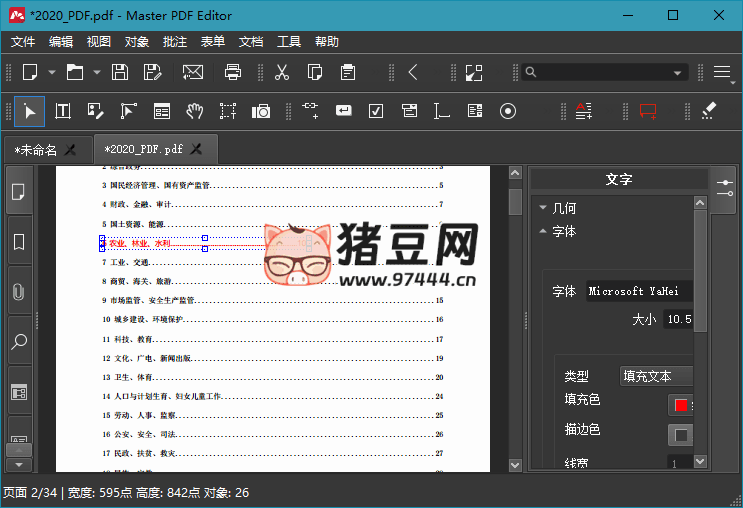Screen dimensions: 743x508
Task: Click the Insert List Box tool
Action: (x=475, y=111)
